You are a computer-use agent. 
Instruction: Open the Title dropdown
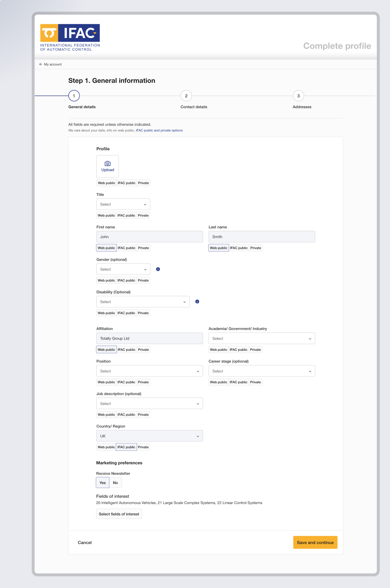click(x=123, y=204)
